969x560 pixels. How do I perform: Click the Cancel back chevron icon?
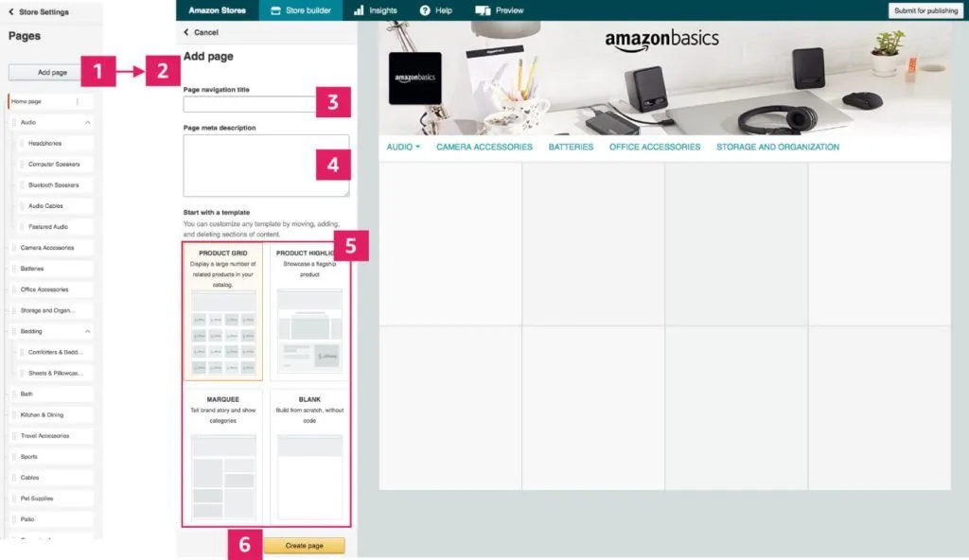coord(186,32)
